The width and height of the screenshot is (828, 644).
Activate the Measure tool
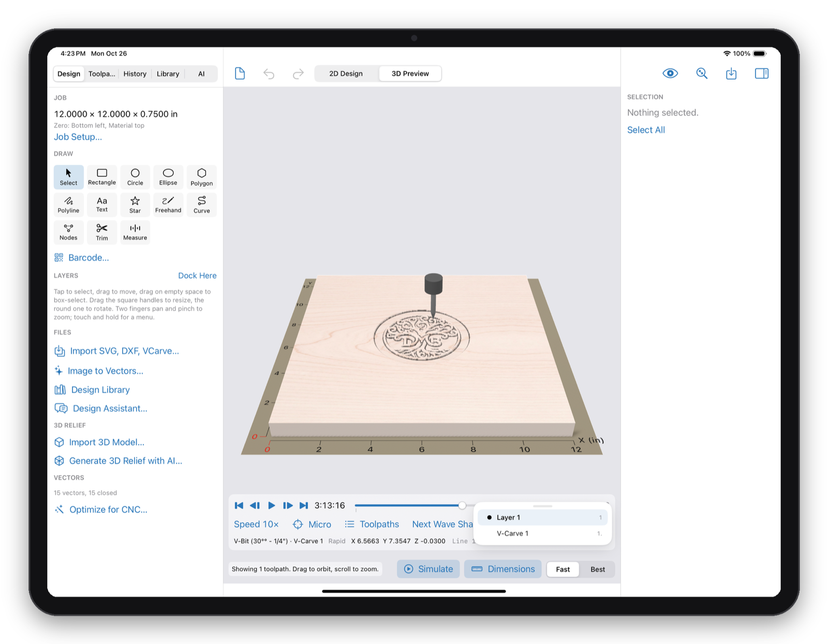pyautogui.click(x=135, y=232)
